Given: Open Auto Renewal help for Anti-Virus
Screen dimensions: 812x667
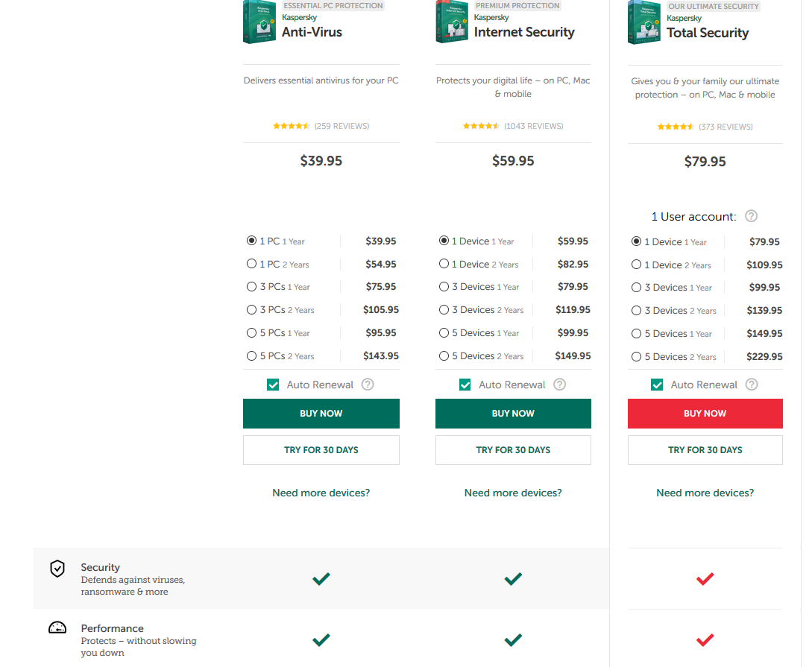Looking at the screenshot, I should [368, 385].
